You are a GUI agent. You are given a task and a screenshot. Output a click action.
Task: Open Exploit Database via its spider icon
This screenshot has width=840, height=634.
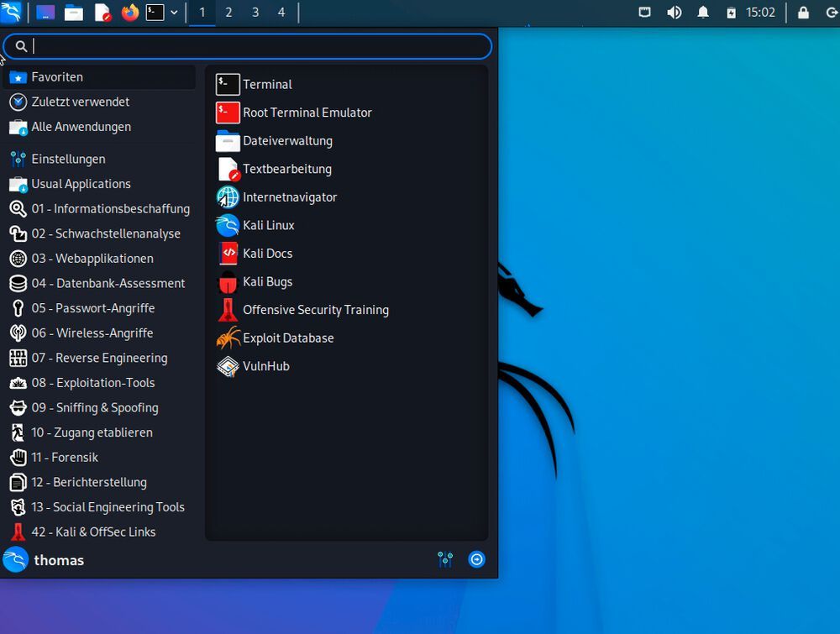[286, 338]
